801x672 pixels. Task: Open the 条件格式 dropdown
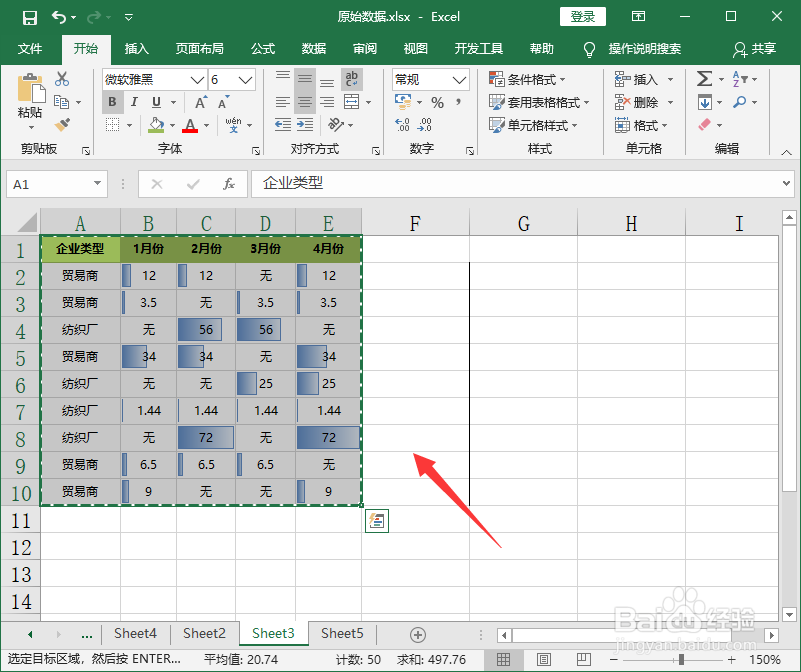pyautogui.click(x=527, y=79)
